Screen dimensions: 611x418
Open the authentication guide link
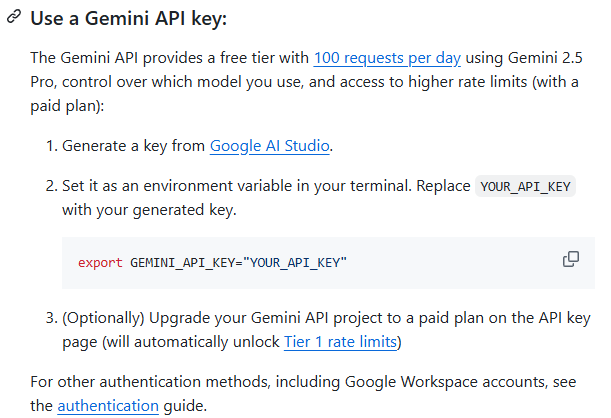(x=108, y=406)
